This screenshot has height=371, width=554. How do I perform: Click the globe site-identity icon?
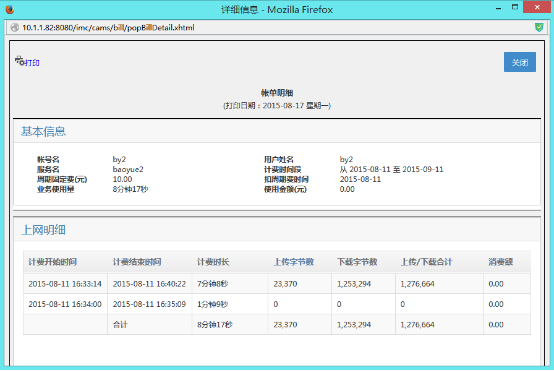point(14,28)
